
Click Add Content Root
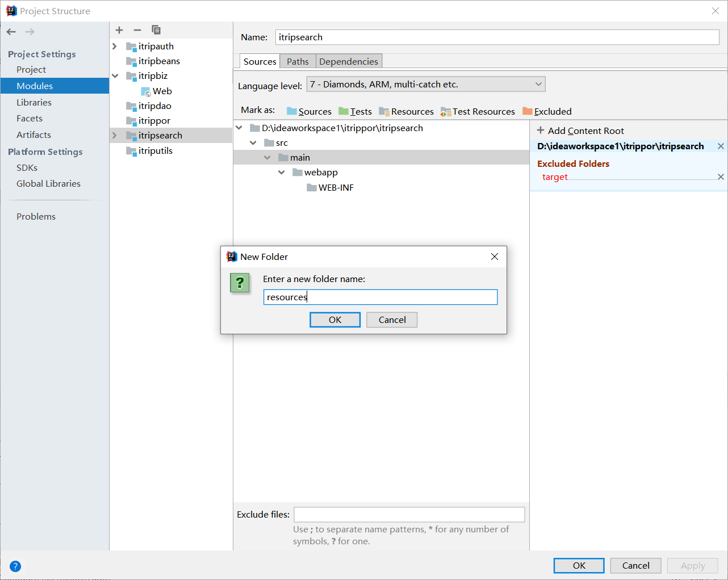coord(580,131)
